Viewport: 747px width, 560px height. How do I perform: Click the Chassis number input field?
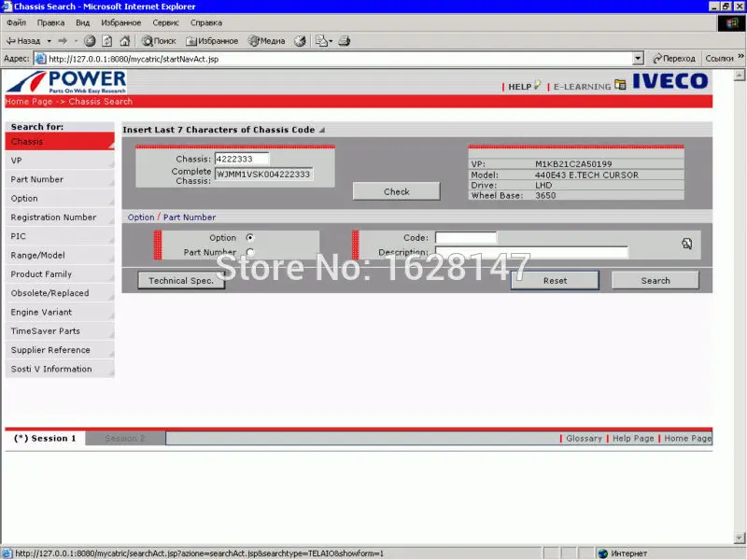[242, 159]
